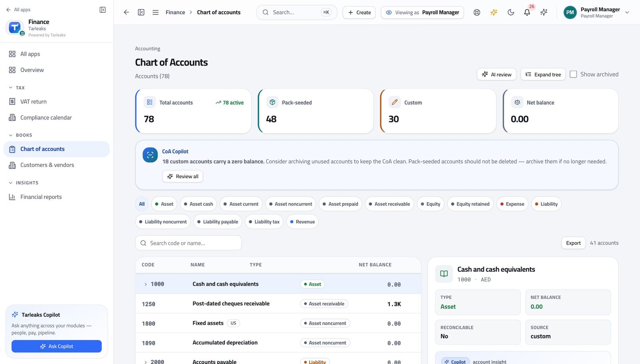
Task: Click the top Search field
Action: point(297,12)
